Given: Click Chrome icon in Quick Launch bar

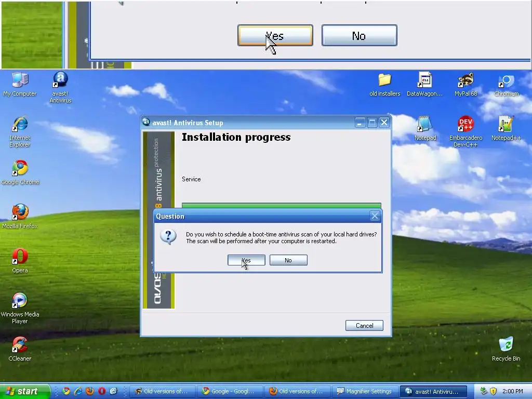Looking at the screenshot, I should tap(66, 391).
